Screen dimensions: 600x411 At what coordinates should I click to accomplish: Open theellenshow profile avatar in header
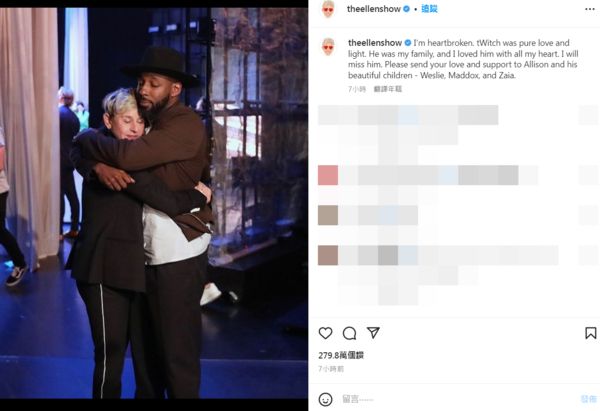click(x=328, y=9)
